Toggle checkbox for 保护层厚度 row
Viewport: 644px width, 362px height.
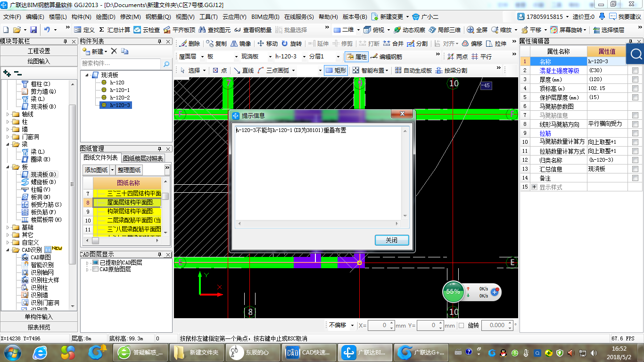635,97
